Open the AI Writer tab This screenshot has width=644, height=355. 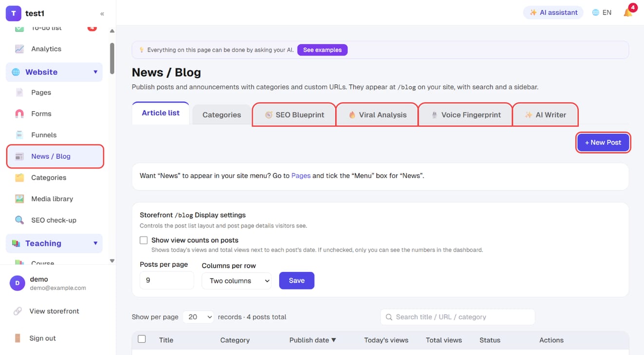[x=546, y=115]
